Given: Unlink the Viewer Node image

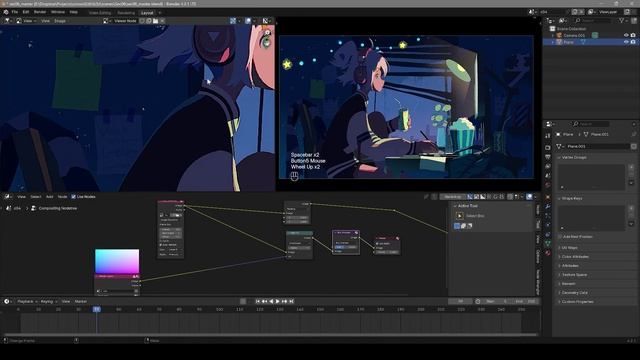Looking at the screenshot, I should pyautogui.click(x=162, y=20).
